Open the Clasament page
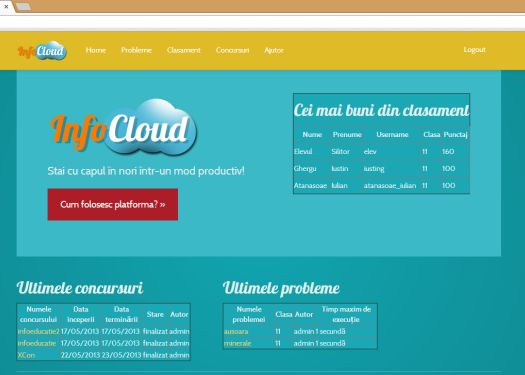 pos(183,50)
